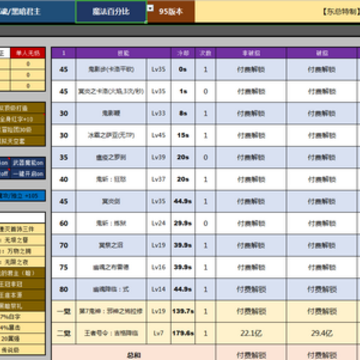
Task: Click the level 80 cell
Action: click(x=63, y=289)
